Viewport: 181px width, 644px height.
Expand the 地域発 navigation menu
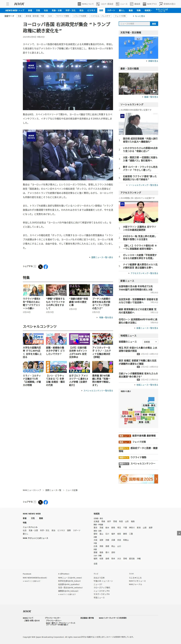[x=148, y=11]
